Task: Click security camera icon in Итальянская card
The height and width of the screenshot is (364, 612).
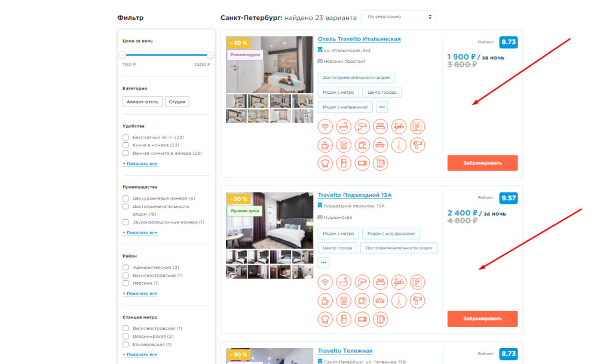Action: coord(362,126)
